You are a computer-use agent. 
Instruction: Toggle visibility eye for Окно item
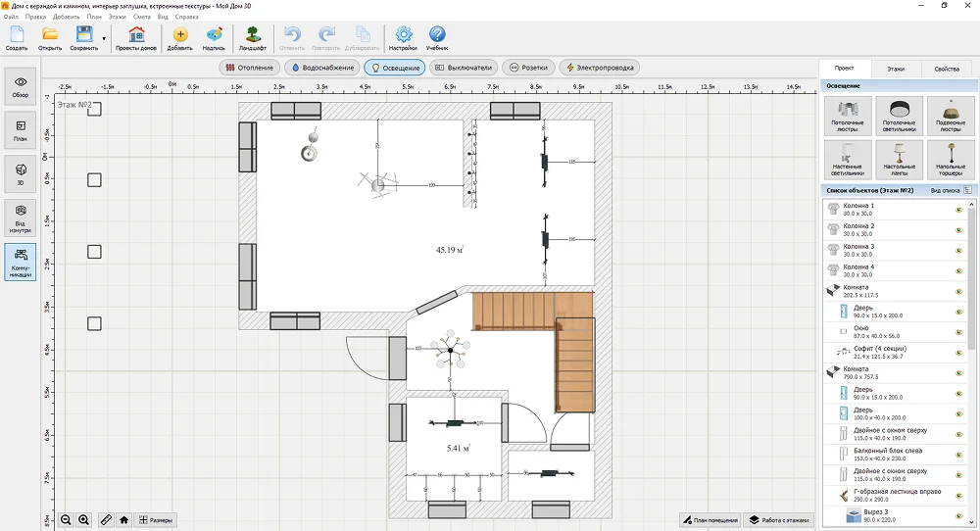tap(958, 332)
